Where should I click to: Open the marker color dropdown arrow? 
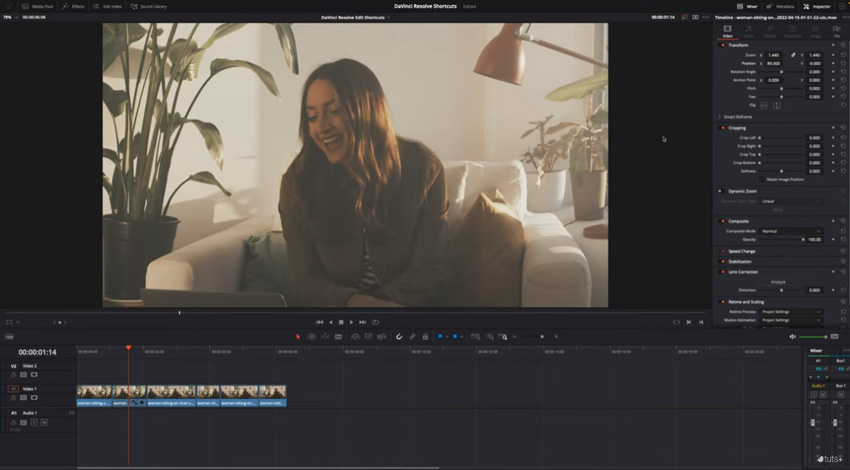(x=462, y=337)
